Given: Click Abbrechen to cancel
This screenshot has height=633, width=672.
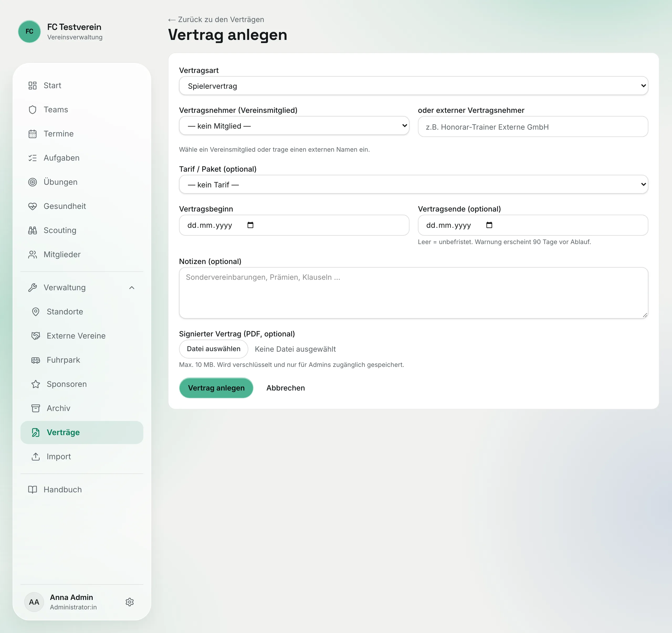Looking at the screenshot, I should (x=286, y=388).
